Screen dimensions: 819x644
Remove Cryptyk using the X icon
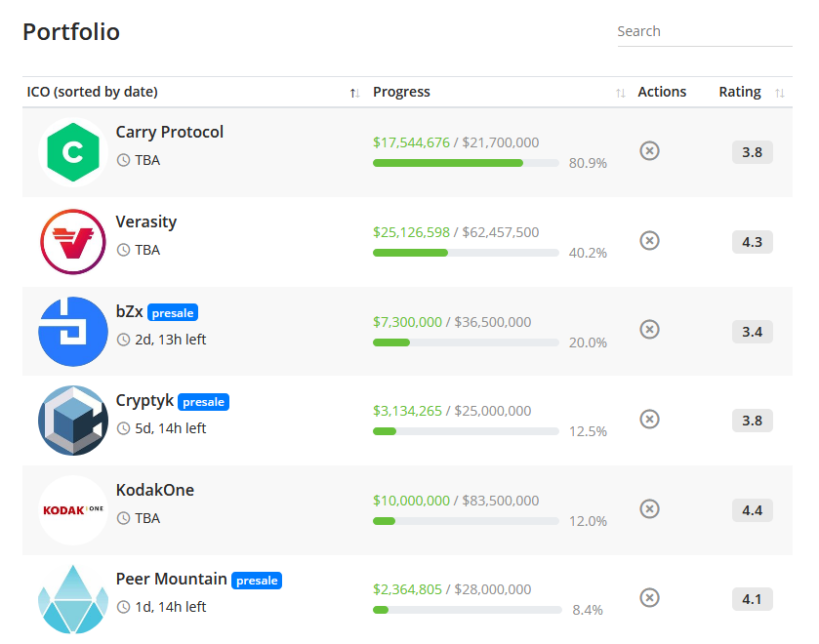point(649,420)
